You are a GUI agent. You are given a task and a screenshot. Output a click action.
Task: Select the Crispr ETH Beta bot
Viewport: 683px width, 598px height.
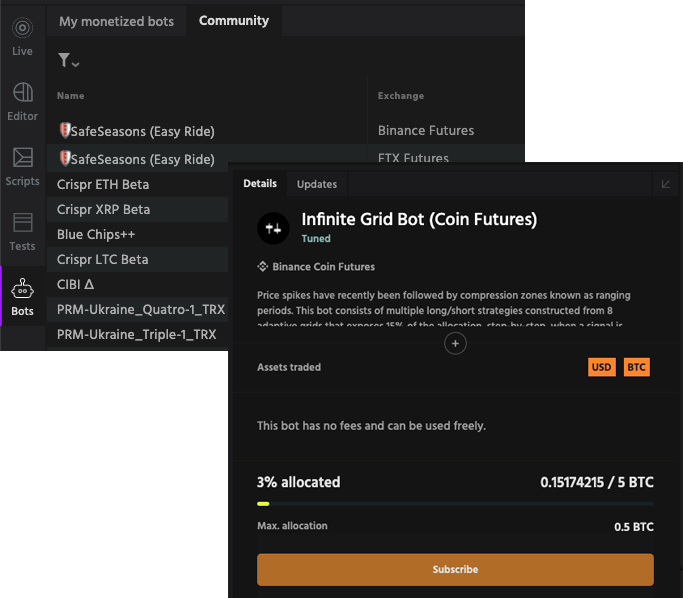[137, 185]
